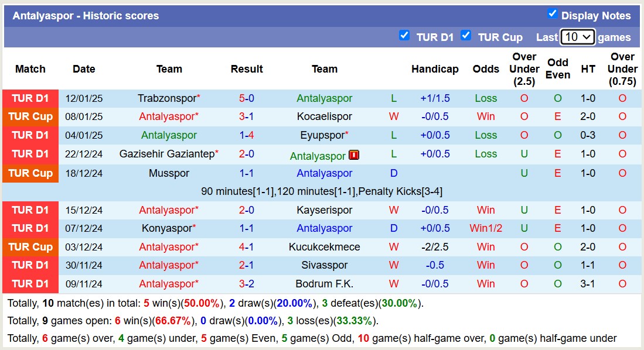
Task: Open the Trabzonspor team link
Action: [x=166, y=98]
